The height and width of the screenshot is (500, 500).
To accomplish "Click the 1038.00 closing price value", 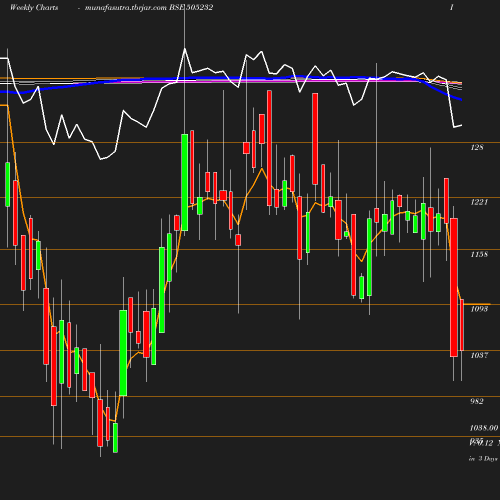I will pos(484,428).
